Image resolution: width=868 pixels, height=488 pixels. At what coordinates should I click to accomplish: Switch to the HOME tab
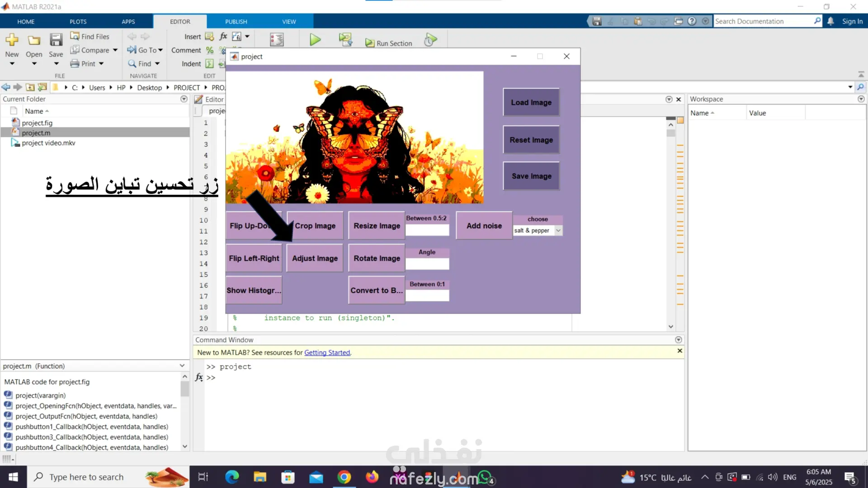click(26, 21)
